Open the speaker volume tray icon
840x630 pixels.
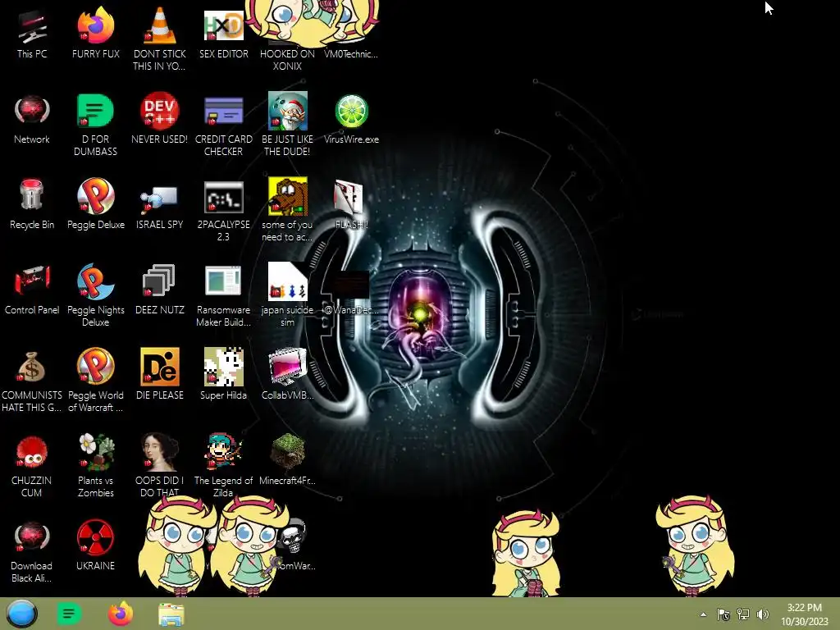(x=763, y=614)
